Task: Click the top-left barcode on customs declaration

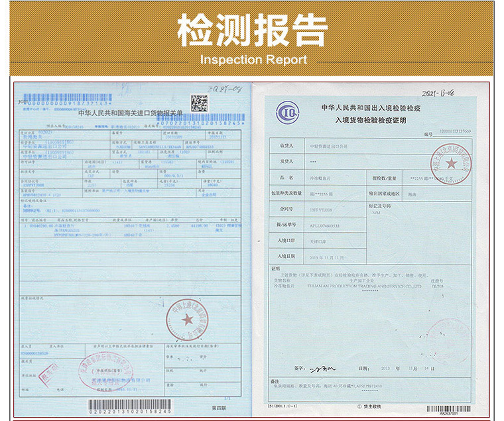Action: 66,104
